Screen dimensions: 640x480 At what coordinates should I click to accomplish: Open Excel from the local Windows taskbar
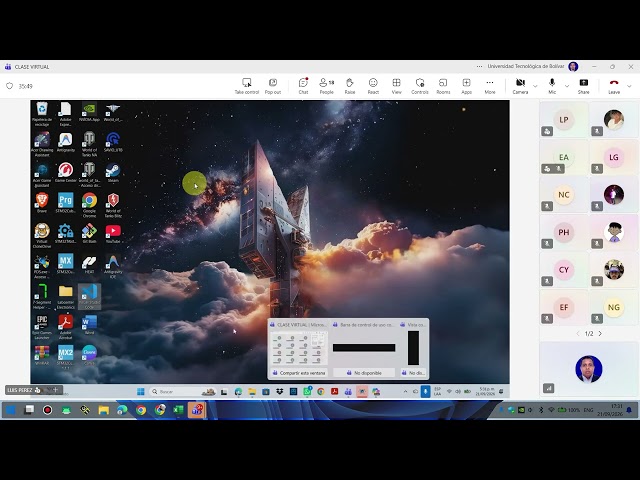178,410
